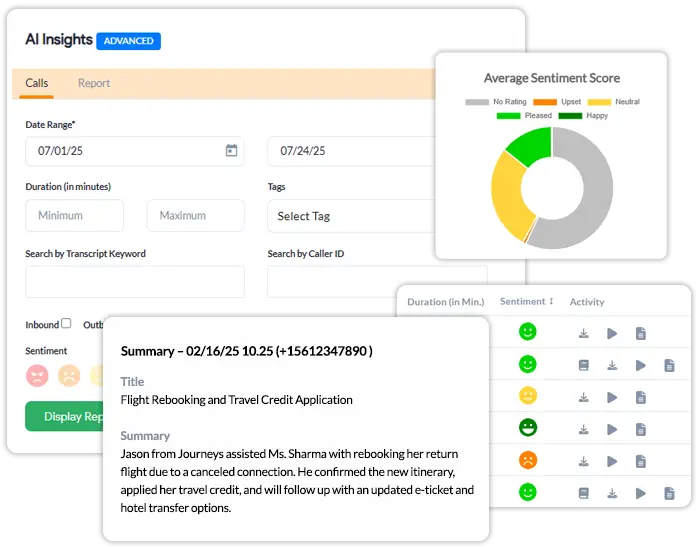Image resolution: width=700 pixels, height=547 pixels.
Task: Click the yellow neutral face in the table
Action: (x=528, y=396)
